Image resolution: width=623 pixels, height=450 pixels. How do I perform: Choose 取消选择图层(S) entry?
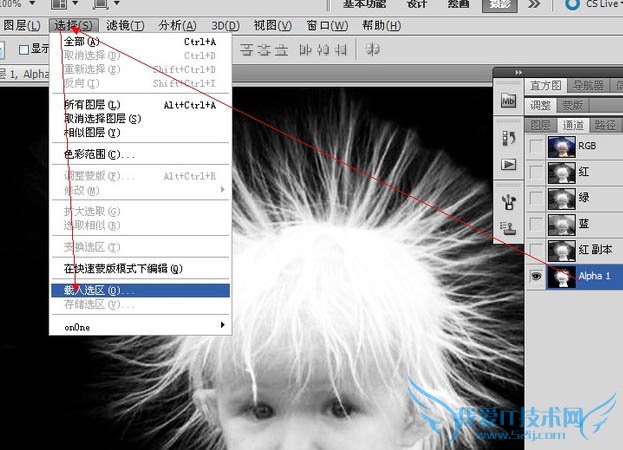pyautogui.click(x=140, y=118)
